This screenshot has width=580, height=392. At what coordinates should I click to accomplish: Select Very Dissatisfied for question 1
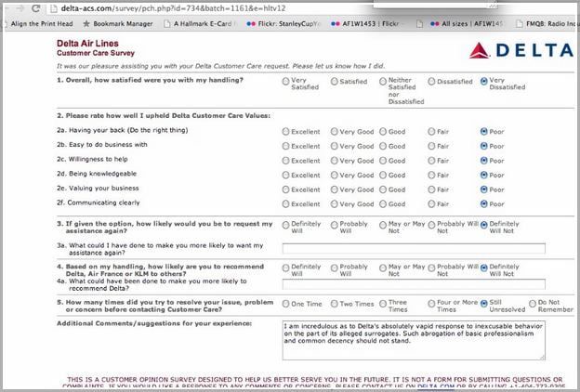[484, 81]
